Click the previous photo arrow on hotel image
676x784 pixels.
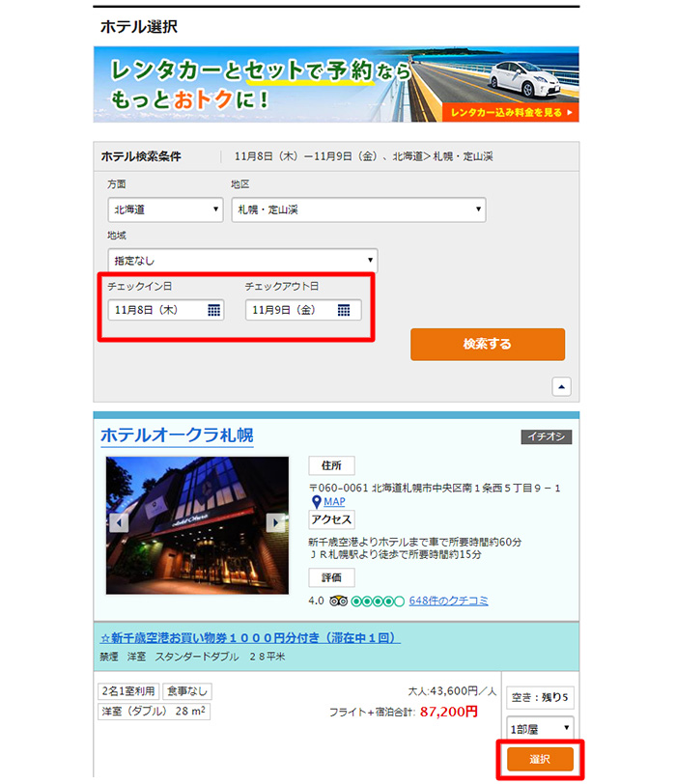(119, 523)
